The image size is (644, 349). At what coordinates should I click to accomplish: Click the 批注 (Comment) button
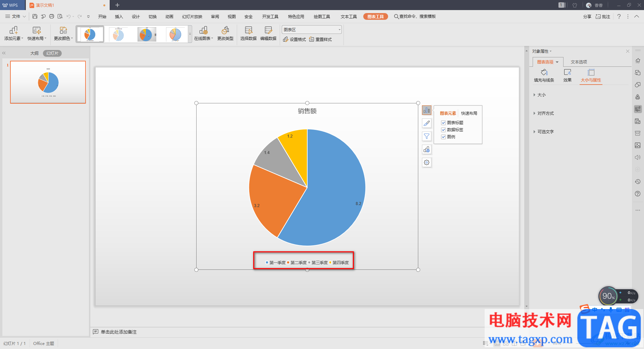(603, 16)
